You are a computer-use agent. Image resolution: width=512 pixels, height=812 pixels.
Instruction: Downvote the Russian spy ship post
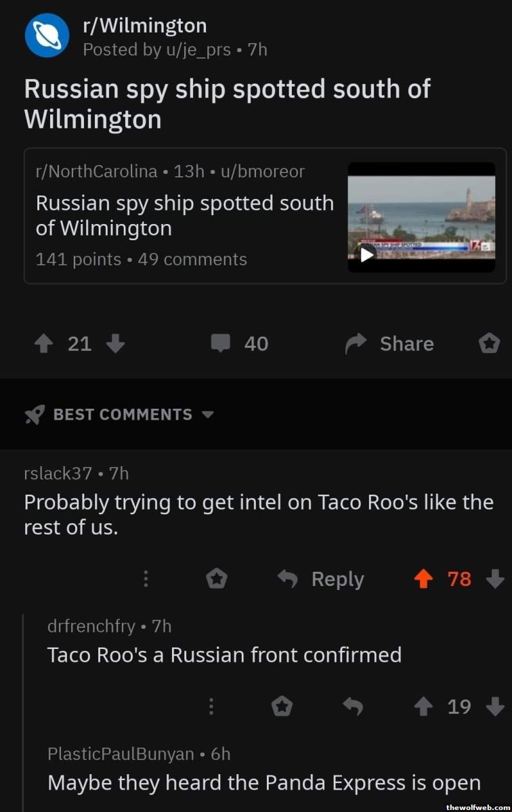click(116, 344)
